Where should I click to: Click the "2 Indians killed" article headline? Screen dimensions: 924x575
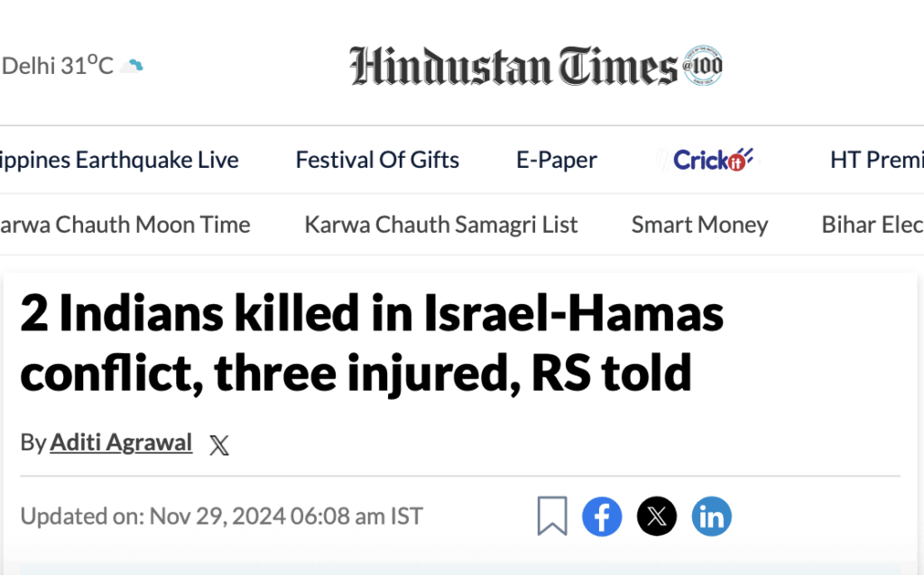coord(372,344)
